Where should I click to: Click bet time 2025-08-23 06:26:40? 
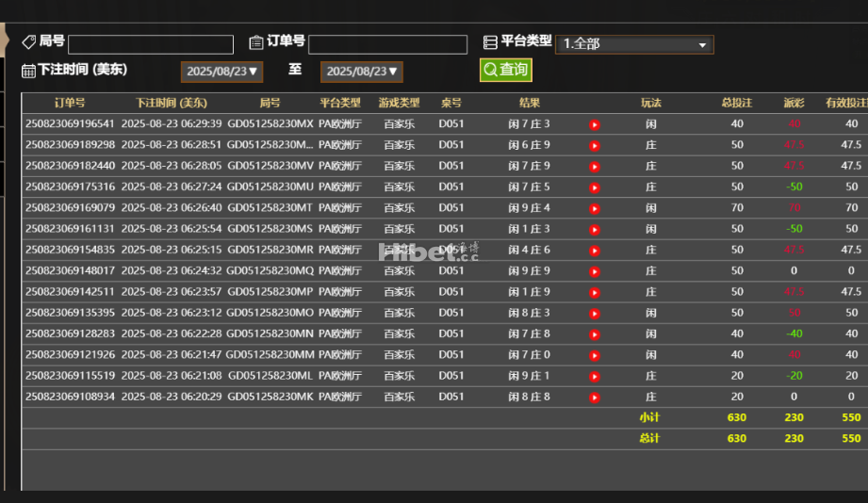pyautogui.click(x=172, y=208)
